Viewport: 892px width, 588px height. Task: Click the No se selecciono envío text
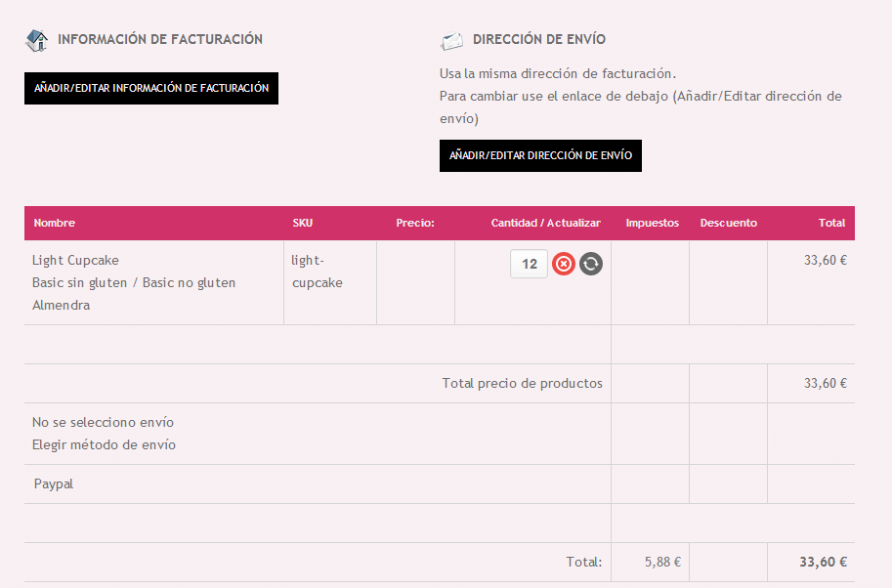pos(103,423)
